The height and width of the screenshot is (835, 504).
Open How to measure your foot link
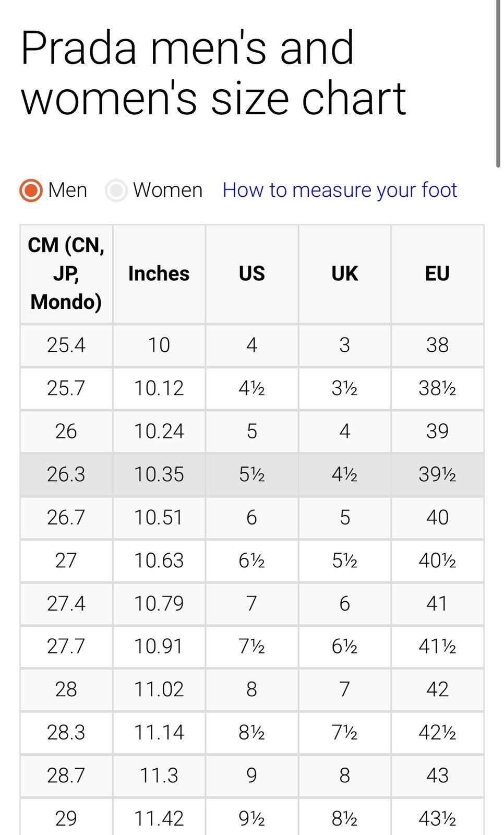click(340, 190)
